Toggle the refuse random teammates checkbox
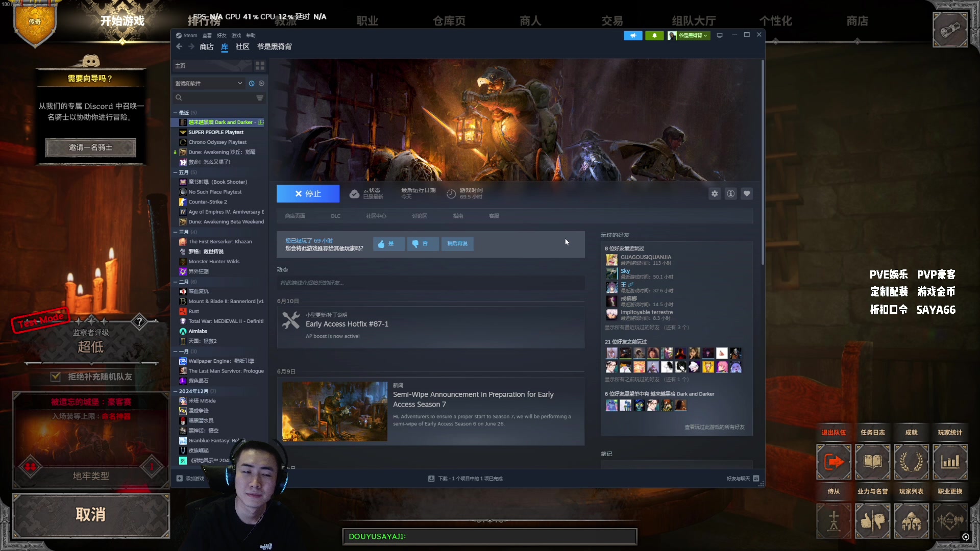Screen dimensions: 980x551 (x=56, y=377)
